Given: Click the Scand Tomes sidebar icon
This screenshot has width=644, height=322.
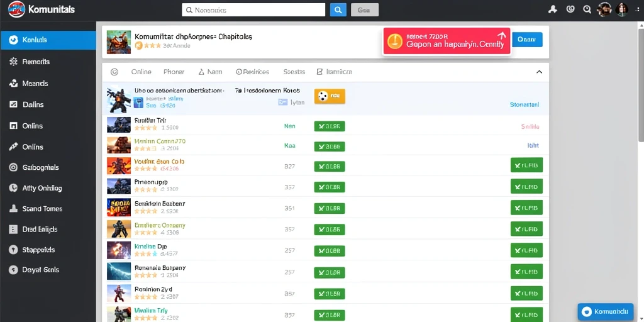Looking at the screenshot, I should [14, 209].
